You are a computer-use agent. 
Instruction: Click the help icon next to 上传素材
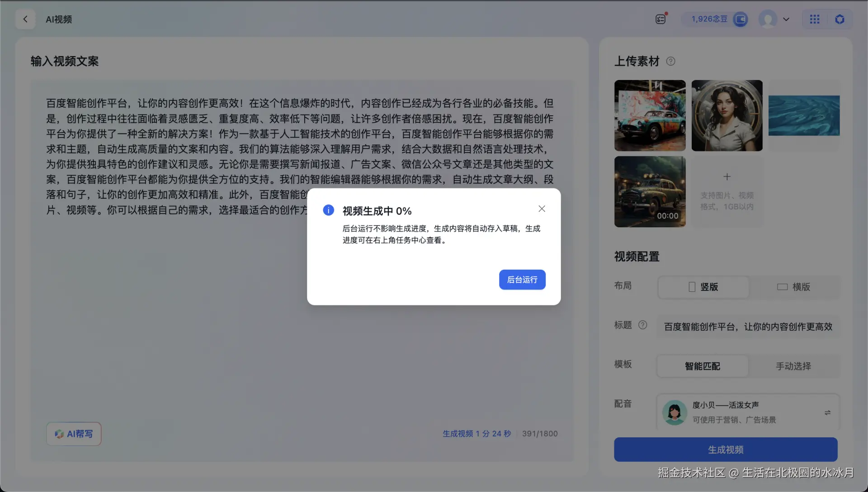pyautogui.click(x=670, y=61)
